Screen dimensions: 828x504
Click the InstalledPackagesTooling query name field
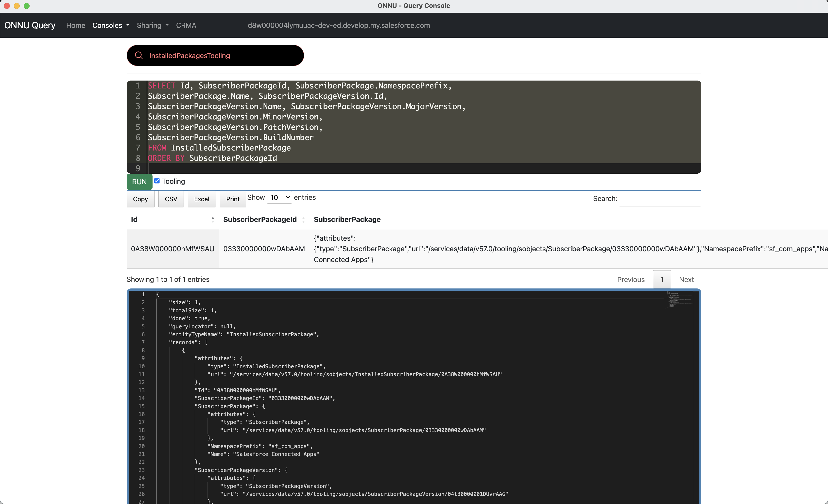point(215,55)
